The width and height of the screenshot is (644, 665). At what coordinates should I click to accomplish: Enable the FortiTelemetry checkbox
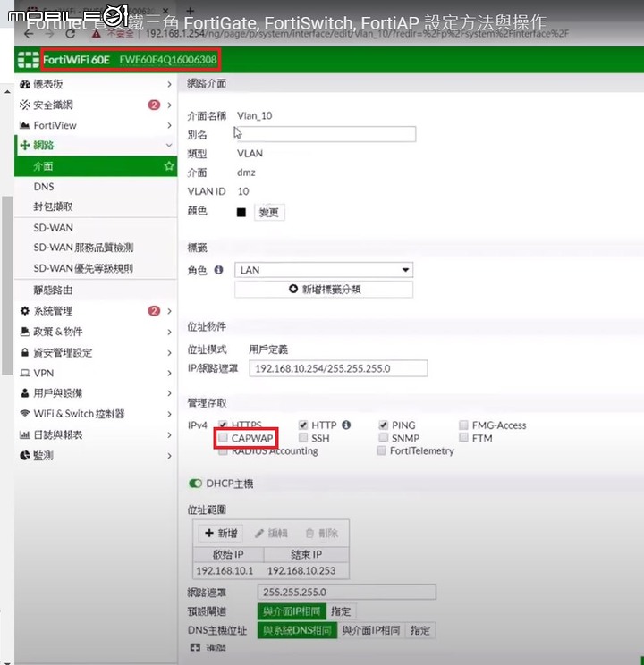[x=381, y=450]
